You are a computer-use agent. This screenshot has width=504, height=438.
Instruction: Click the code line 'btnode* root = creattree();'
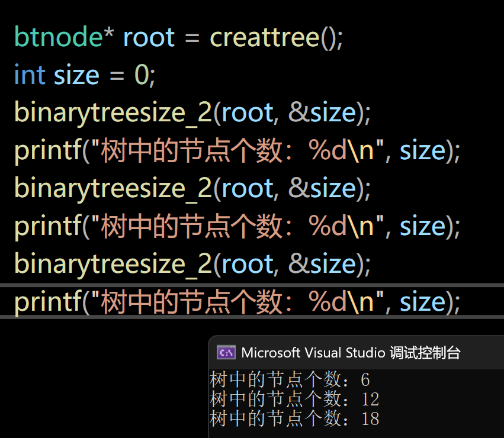point(178,38)
